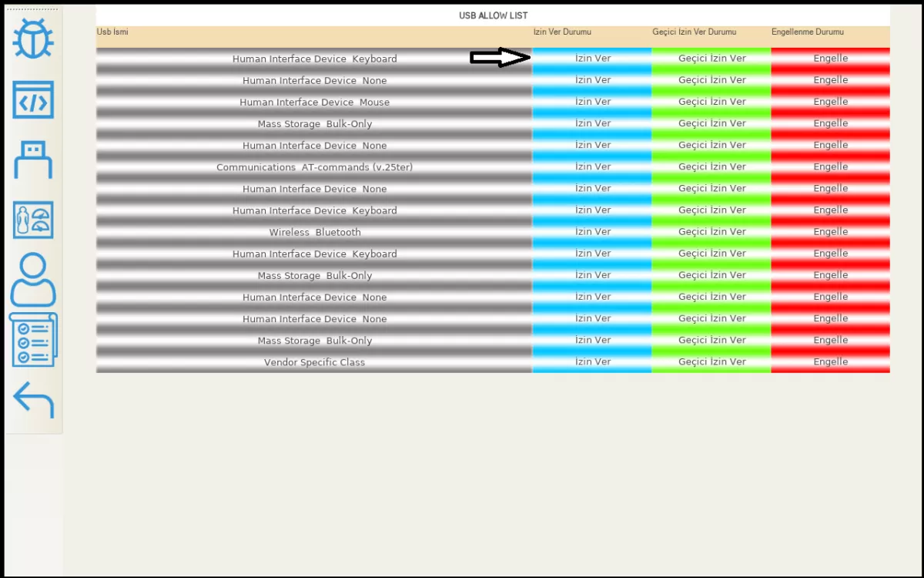924x578 pixels.
Task: Select the Vendor Specific Class row name
Action: (x=314, y=362)
